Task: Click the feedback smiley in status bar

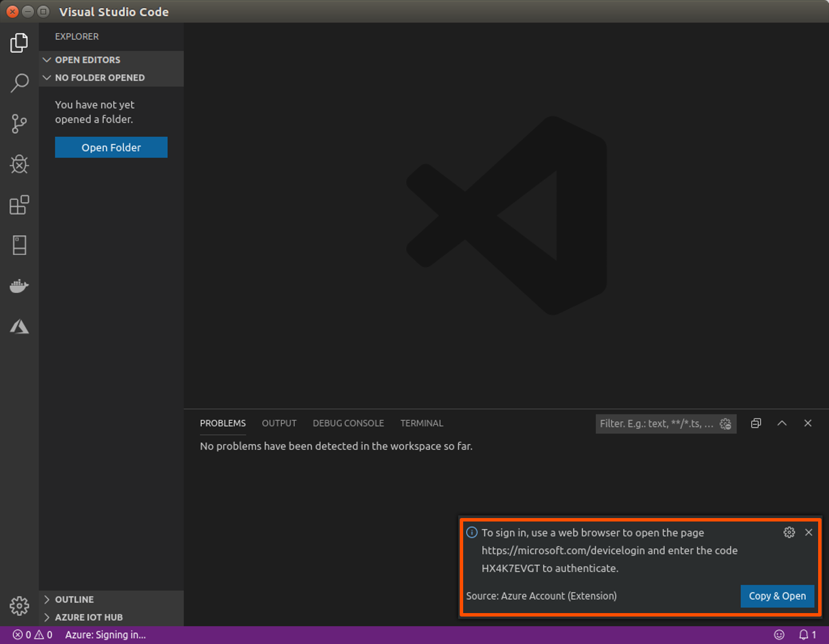Action: pyautogui.click(x=779, y=635)
